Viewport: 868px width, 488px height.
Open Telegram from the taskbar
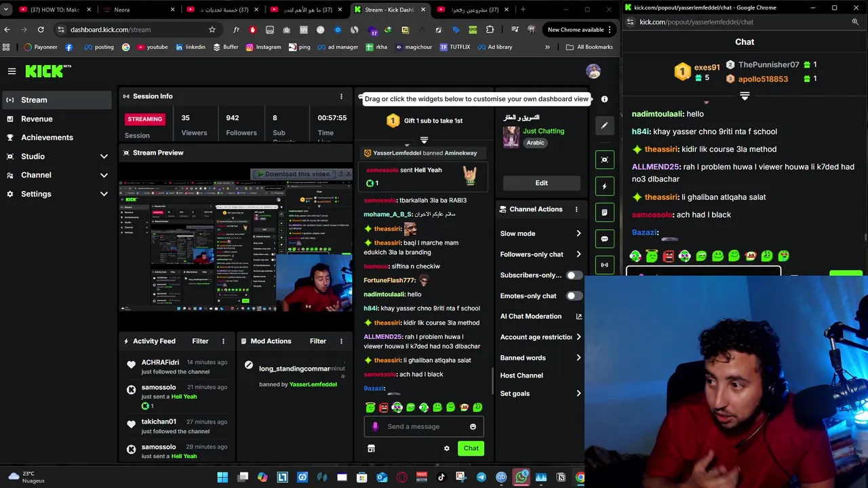pyautogui.click(x=481, y=477)
